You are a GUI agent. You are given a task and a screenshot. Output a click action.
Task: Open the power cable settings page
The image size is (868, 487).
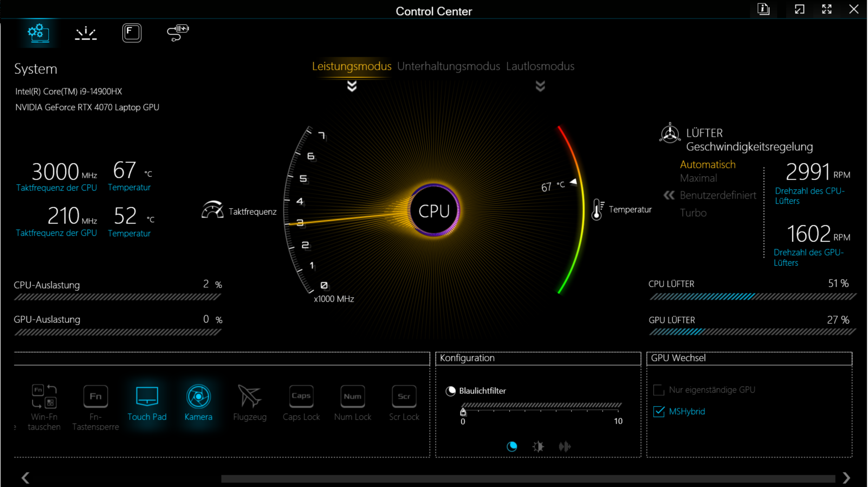(178, 33)
